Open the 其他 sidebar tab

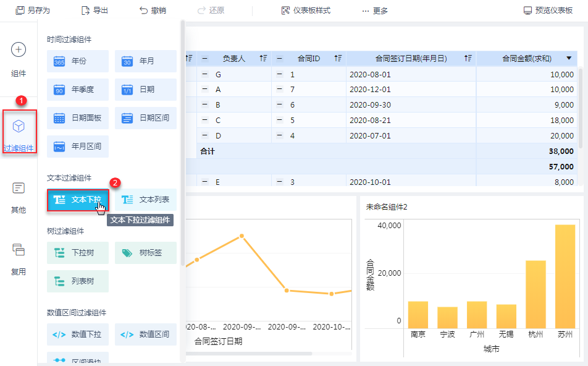click(x=19, y=198)
